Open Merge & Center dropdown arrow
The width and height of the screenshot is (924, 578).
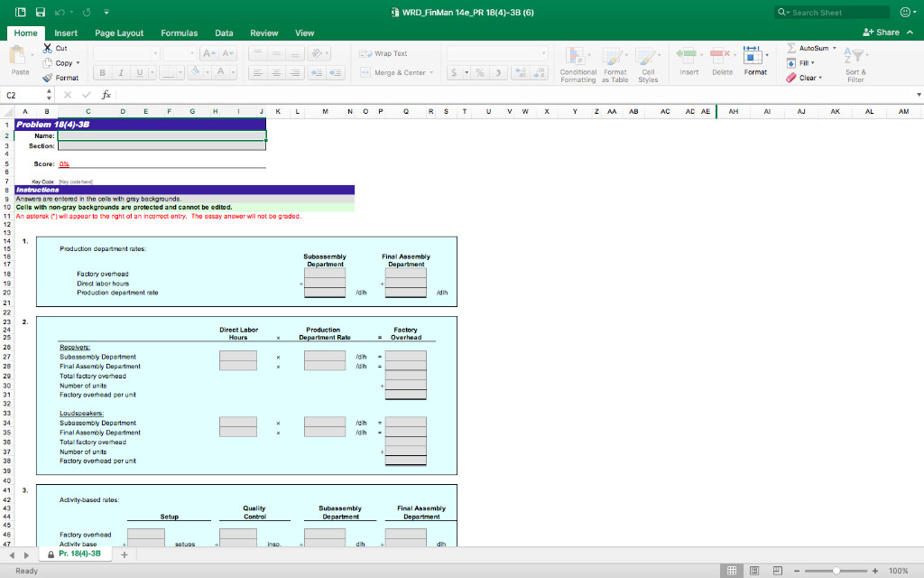(x=431, y=72)
